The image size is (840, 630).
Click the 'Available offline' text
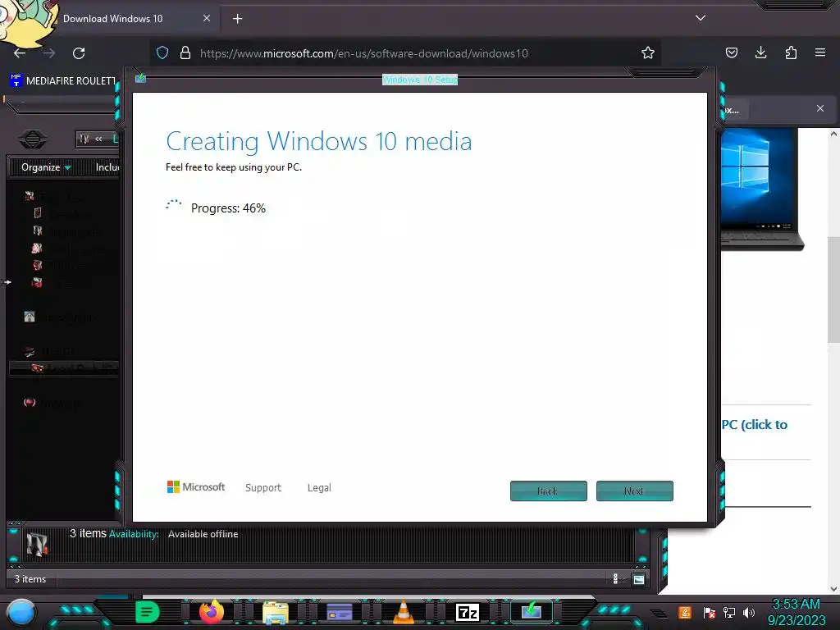[x=203, y=534]
